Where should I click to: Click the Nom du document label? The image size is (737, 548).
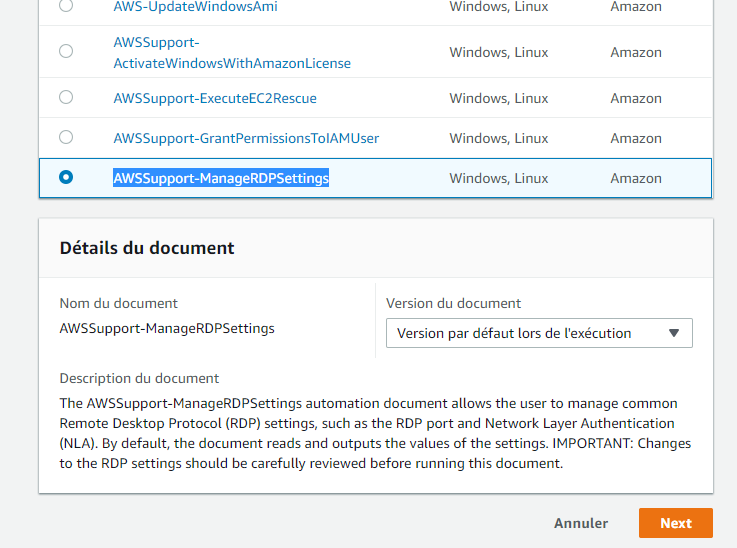pos(118,303)
